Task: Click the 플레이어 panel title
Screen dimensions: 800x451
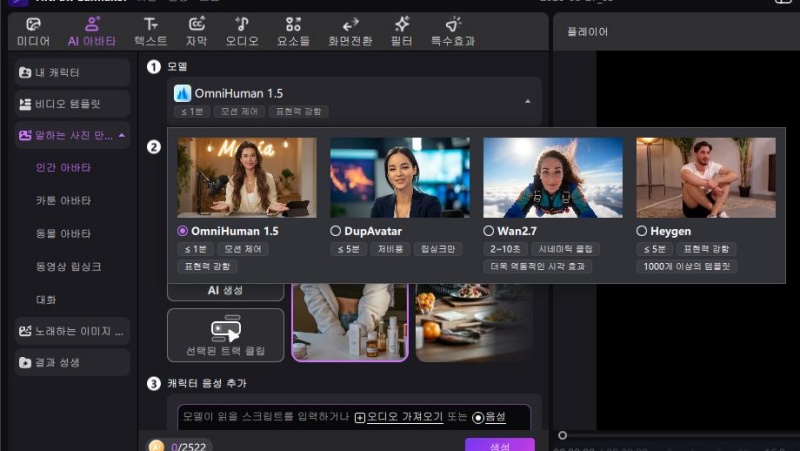Action: [587, 32]
